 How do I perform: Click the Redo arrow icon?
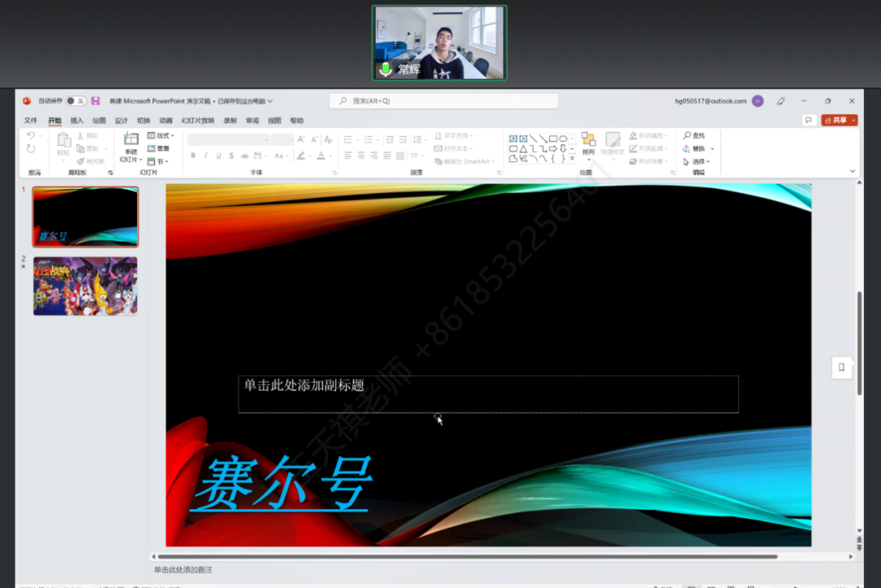(x=31, y=148)
